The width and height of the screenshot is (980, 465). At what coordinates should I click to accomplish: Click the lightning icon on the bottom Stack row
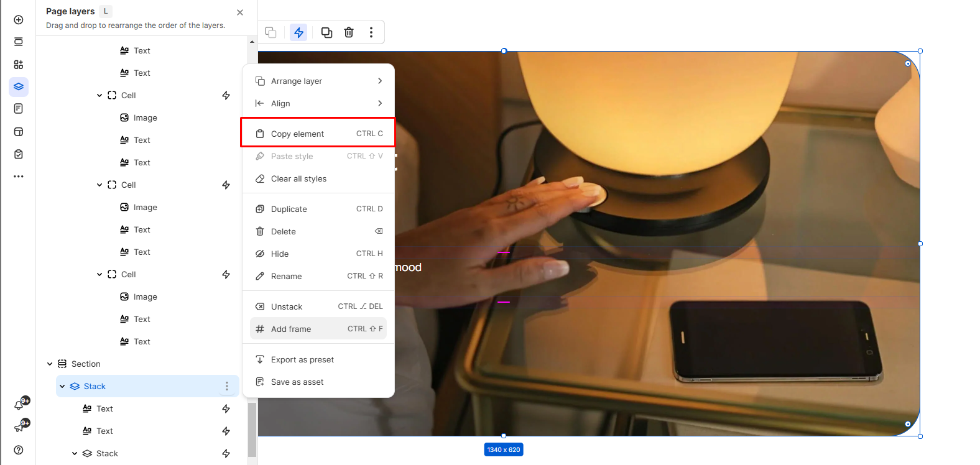(x=226, y=453)
